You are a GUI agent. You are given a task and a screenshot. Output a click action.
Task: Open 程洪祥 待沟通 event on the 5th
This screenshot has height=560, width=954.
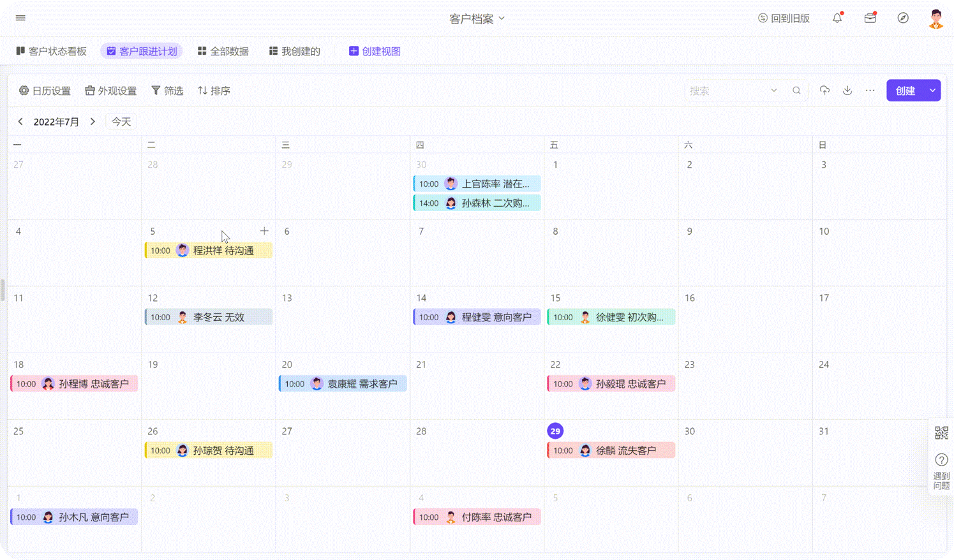point(209,251)
